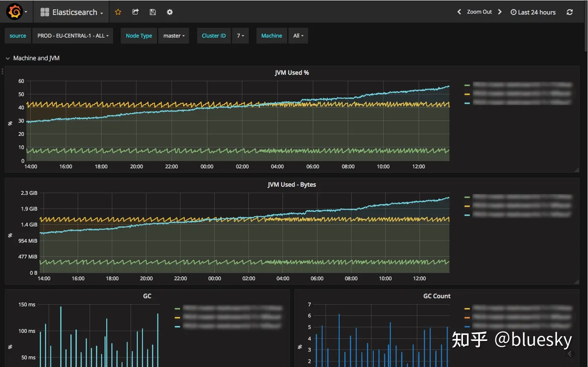Open the Elasticsearch dashboard picker dropdown
This screenshot has width=588, height=367.
(x=72, y=12)
